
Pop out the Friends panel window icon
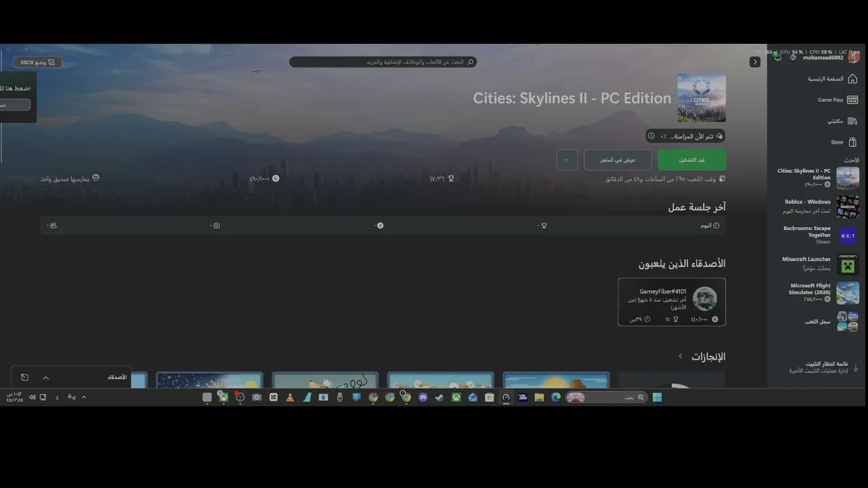tap(24, 378)
